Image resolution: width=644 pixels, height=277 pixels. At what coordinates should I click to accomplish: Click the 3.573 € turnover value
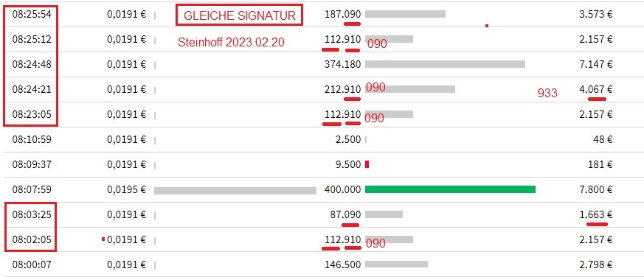click(595, 15)
